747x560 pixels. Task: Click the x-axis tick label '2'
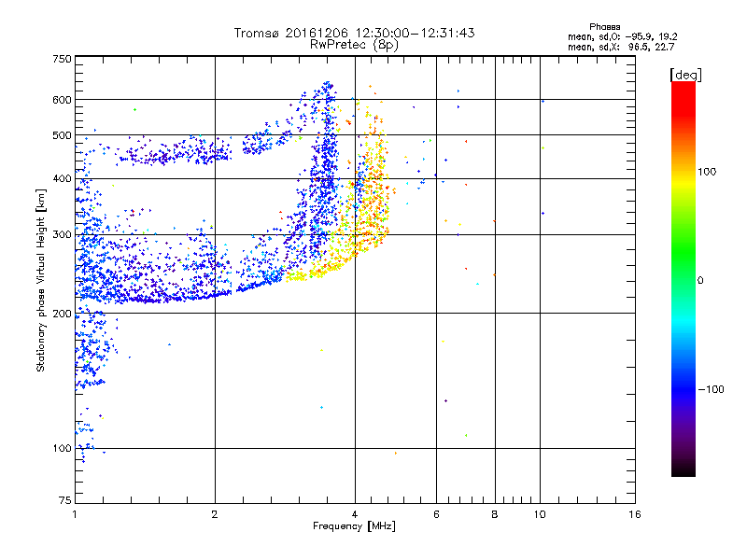[215, 514]
